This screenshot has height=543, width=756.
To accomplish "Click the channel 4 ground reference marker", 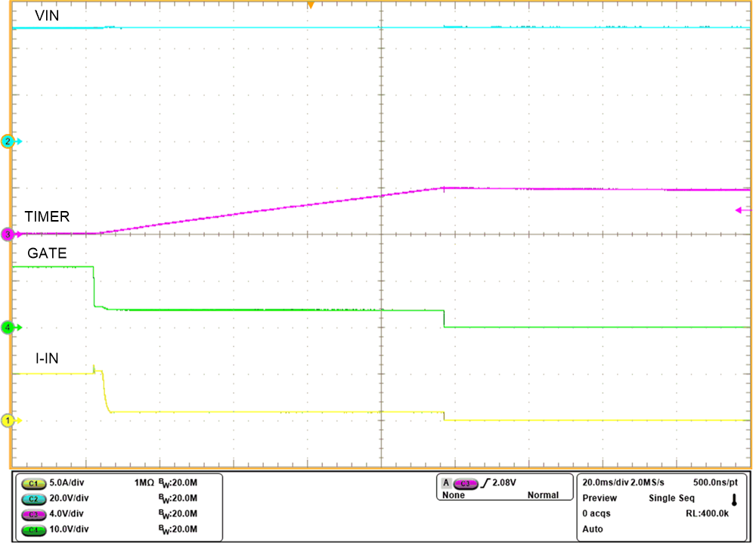I will click(8, 327).
